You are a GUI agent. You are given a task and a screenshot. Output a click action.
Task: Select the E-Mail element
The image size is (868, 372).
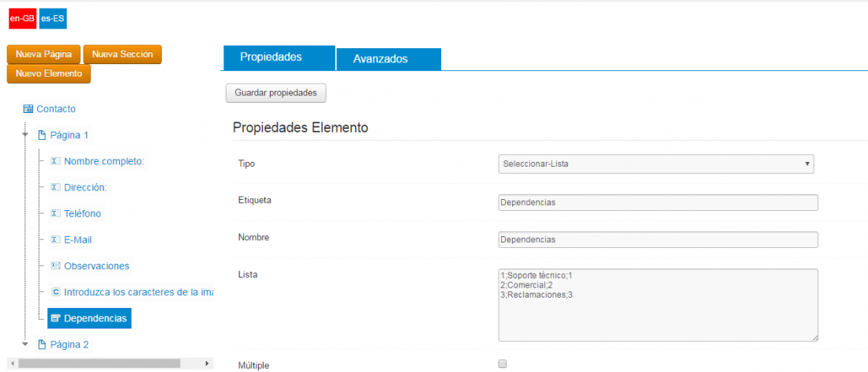coord(78,239)
